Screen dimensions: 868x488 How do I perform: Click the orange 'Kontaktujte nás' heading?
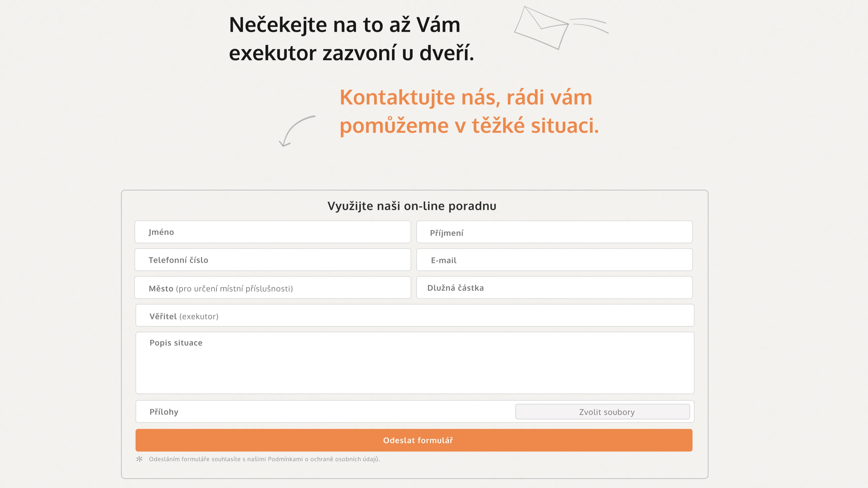point(465,97)
